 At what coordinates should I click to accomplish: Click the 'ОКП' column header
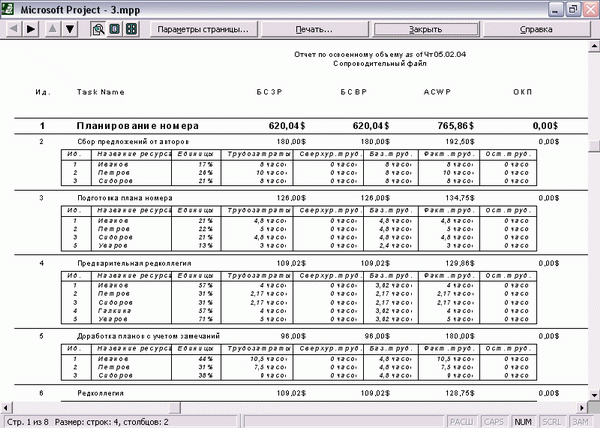[522, 92]
